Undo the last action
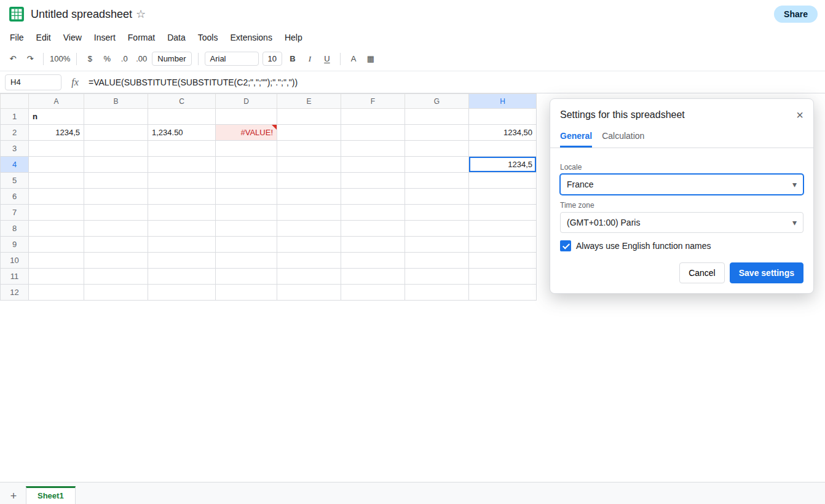Screen dimensions: 825x504 click(13, 59)
